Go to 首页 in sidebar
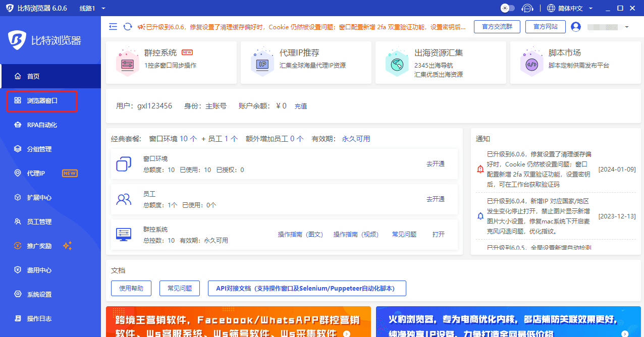Viewport: 644px width, 337px height. pos(50,76)
